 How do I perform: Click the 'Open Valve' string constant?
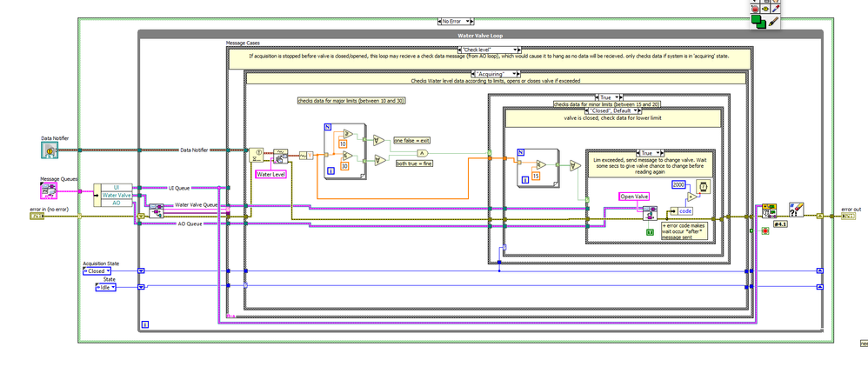point(634,197)
